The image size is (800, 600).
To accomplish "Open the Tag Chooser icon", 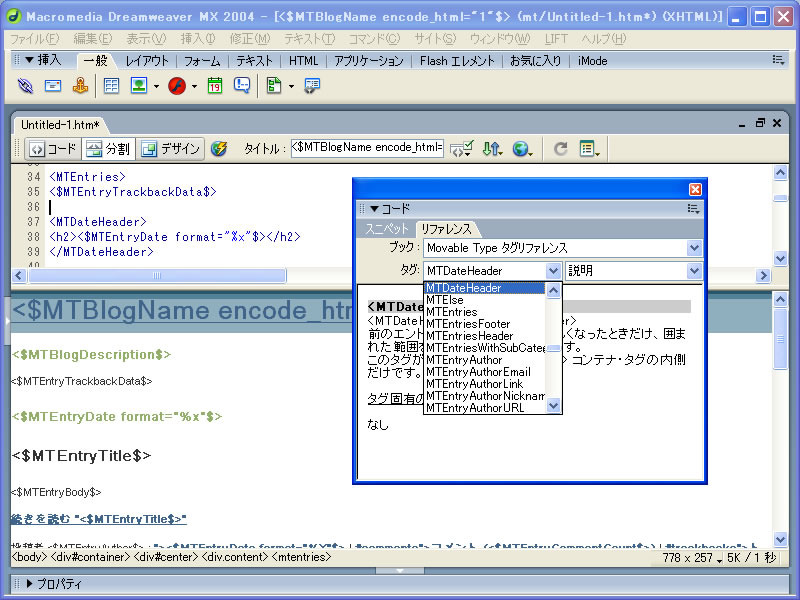I will pos(312,86).
